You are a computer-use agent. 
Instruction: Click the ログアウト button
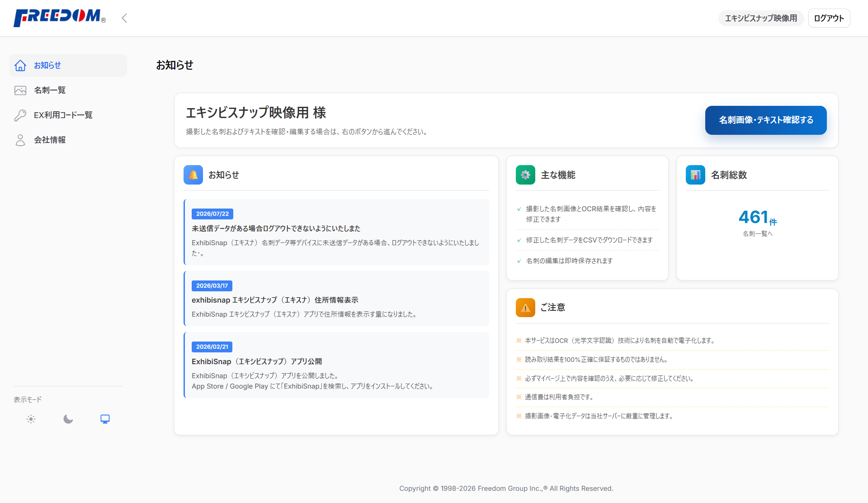point(829,18)
